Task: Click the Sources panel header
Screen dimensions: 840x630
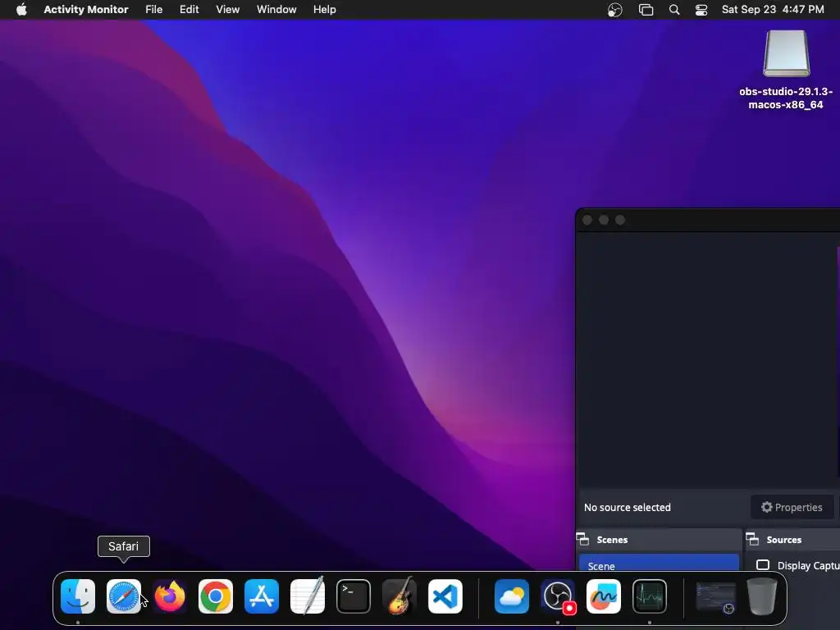Action: click(793, 540)
